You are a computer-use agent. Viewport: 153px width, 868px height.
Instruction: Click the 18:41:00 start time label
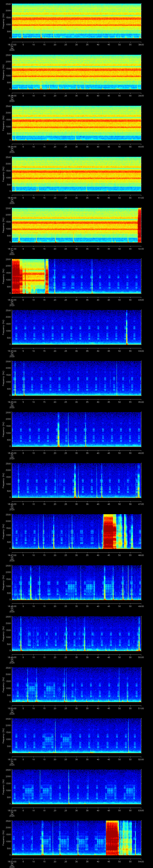tap(12, 249)
